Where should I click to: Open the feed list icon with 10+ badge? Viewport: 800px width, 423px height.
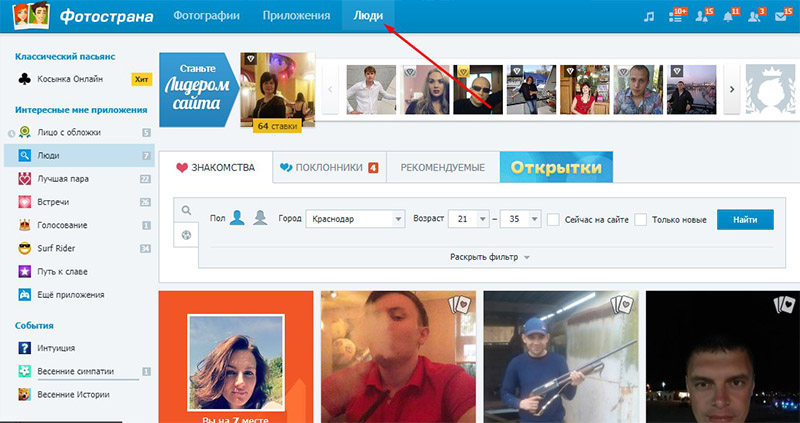[675, 16]
